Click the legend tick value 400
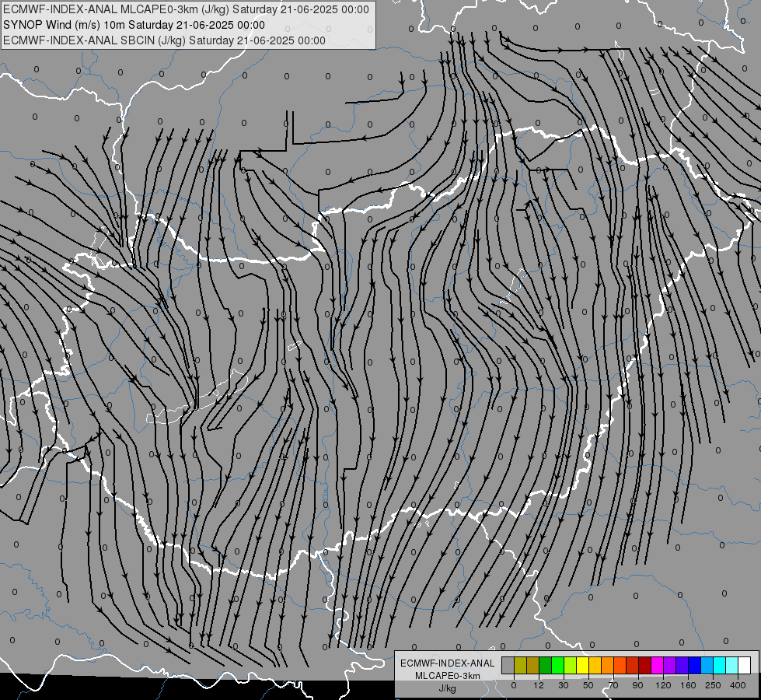 coord(738,685)
